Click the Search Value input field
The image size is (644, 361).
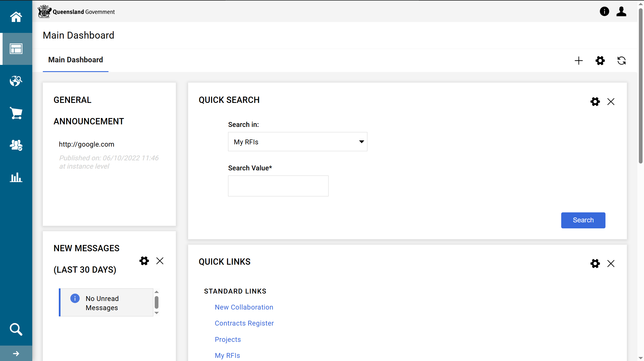(278, 186)
